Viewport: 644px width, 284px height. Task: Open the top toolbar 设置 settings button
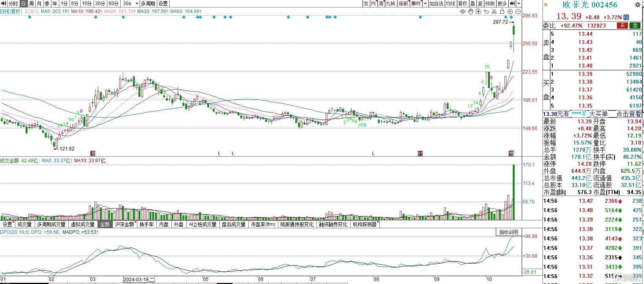pyautogui.click(x=163, y=4)
